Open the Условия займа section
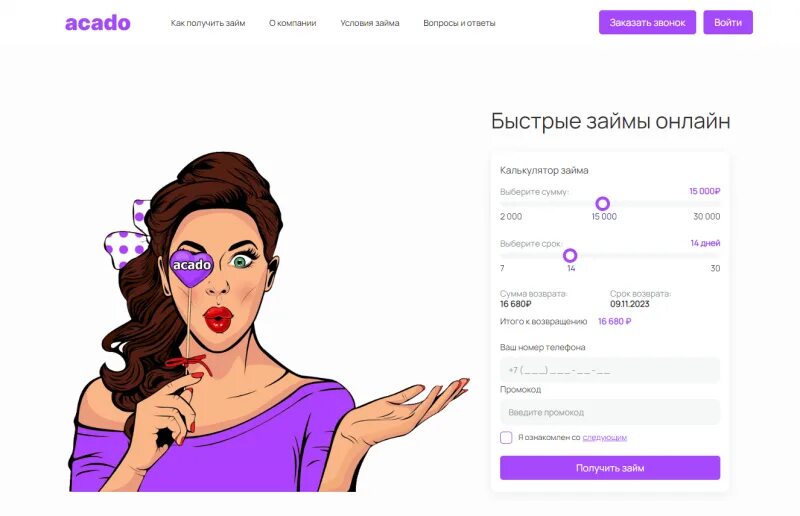800x516 pixels. point(369,23)
